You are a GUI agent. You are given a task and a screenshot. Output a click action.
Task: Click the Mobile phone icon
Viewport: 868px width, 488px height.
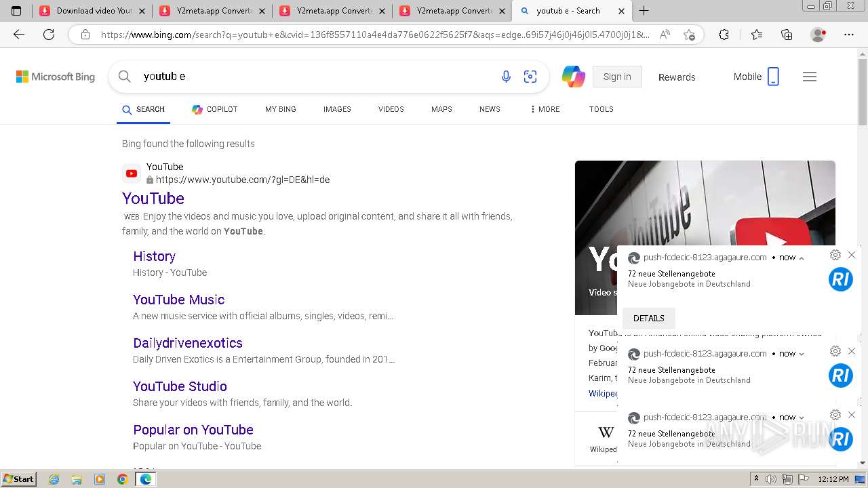pyautogui.click(x=773, y=77)
